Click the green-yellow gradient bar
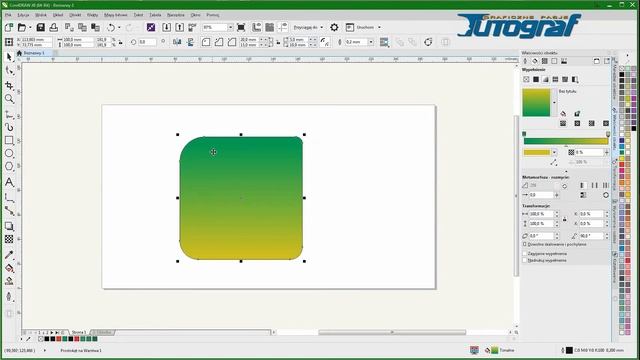 [566, 141]
